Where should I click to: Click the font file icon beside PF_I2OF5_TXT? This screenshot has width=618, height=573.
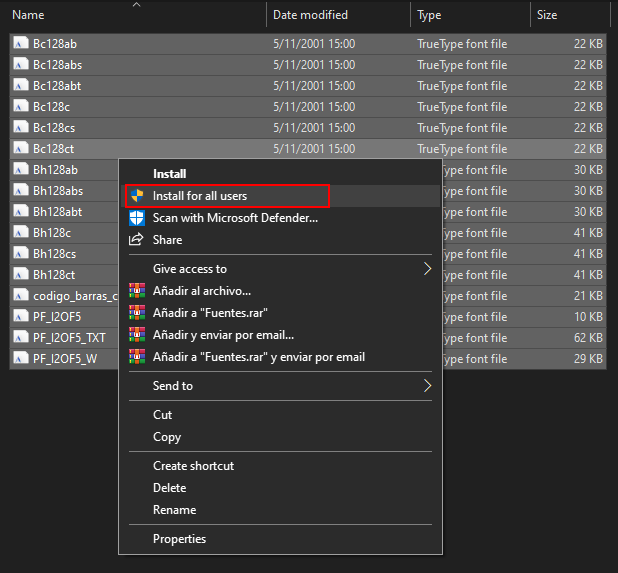(x=20, y=338)
